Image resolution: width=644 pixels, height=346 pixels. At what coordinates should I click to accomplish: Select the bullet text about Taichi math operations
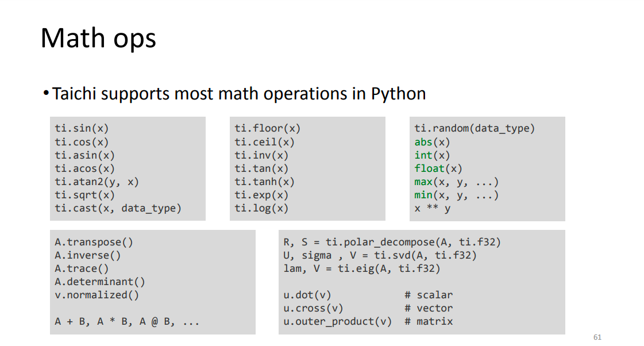coord(238,94)
